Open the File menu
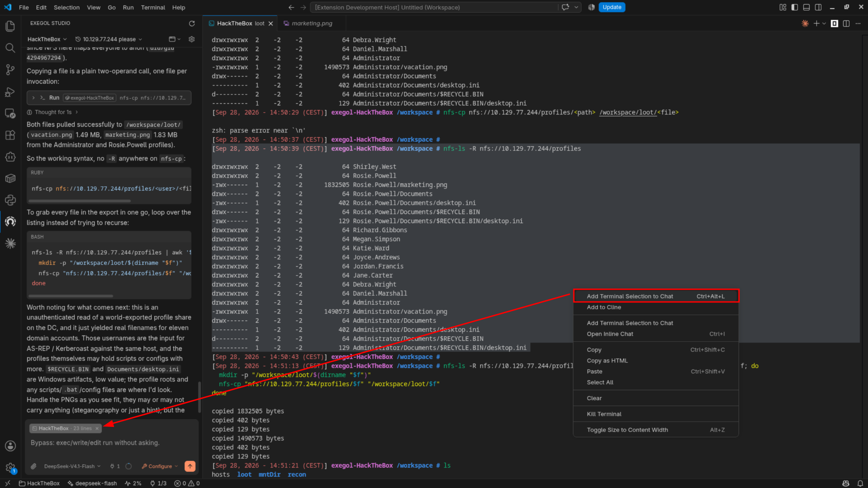Screen dimensions: 868x488 24,7
